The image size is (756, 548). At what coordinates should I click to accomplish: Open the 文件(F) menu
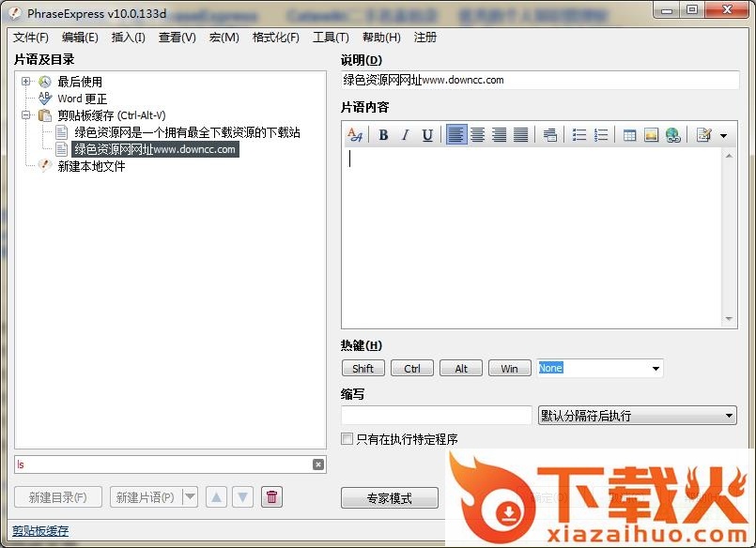(x=30, y=38)
